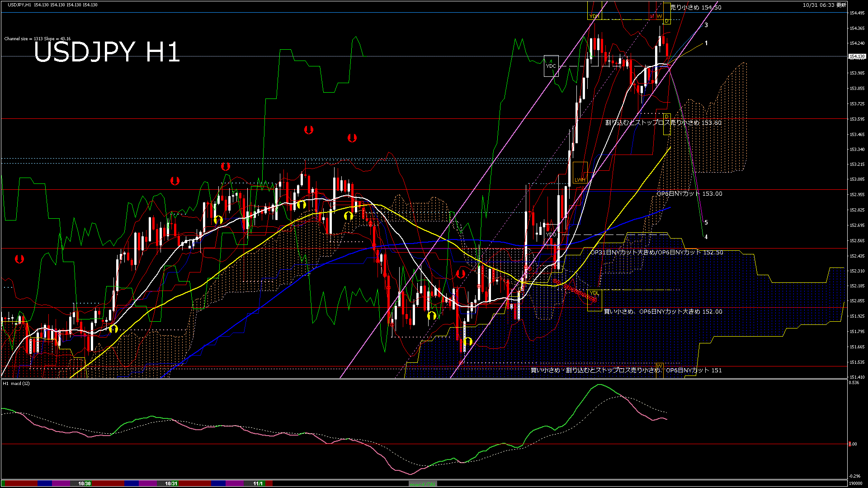The image size is (868, 488).
Task: Click the 売り小さめ 154.50 annotation text
Action: (696, 8)
